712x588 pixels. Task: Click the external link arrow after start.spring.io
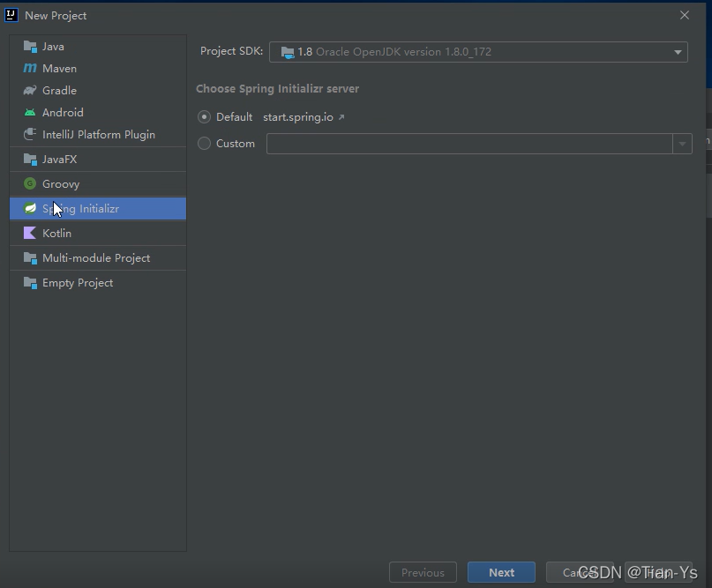pyautogui.click(x=341, y=117)
